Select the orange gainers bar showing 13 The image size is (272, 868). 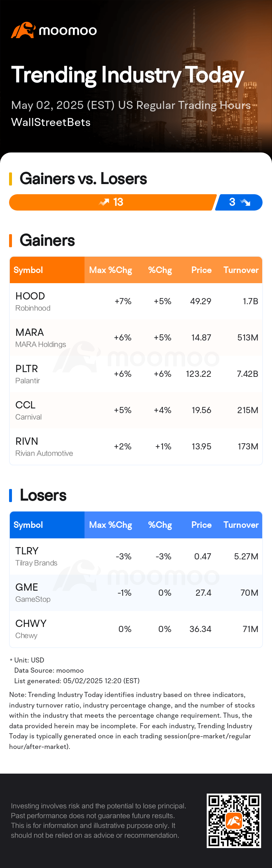tap(113, 202)
